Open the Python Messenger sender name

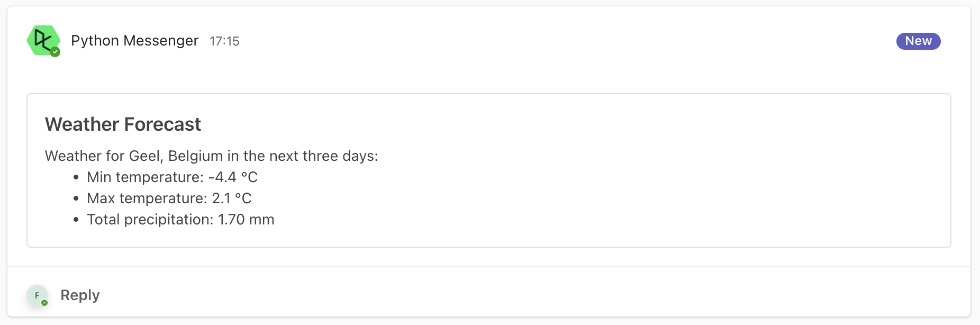coord(134,41)
